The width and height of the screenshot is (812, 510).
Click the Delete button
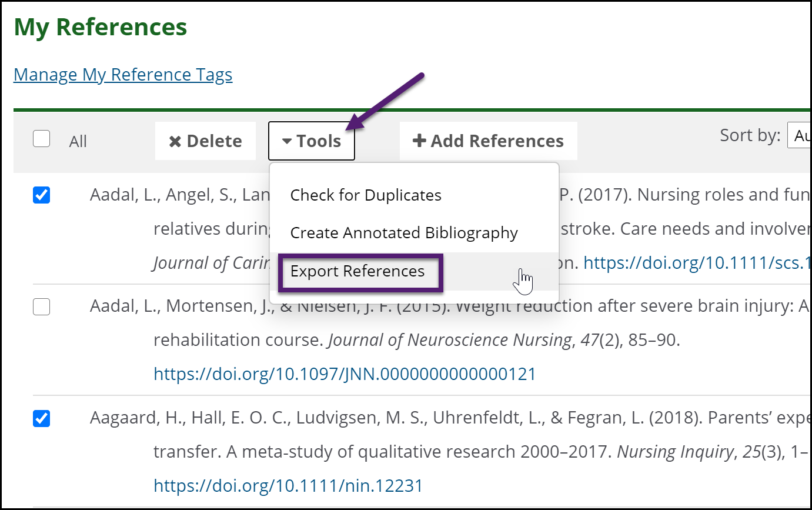point(205,141)
